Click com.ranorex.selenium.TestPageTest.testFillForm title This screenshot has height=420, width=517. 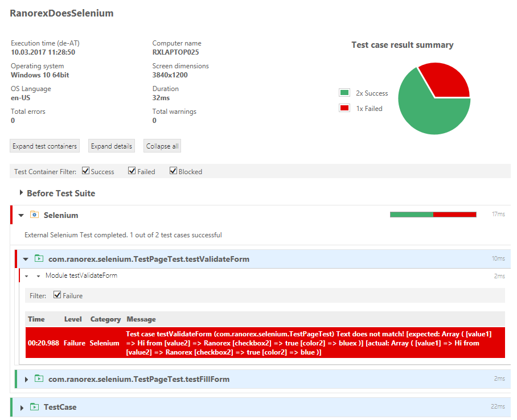[139, 379]
